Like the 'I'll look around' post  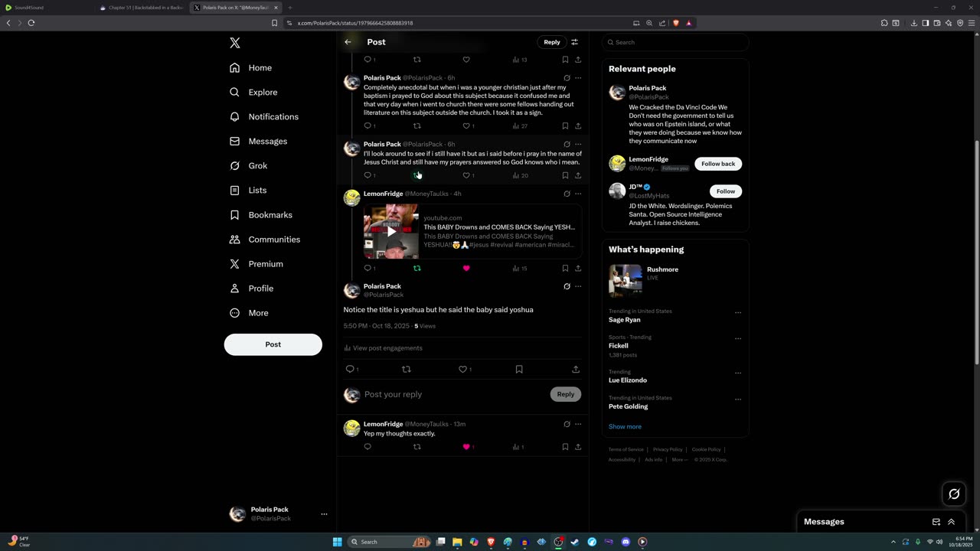click(x=466, y=175)
